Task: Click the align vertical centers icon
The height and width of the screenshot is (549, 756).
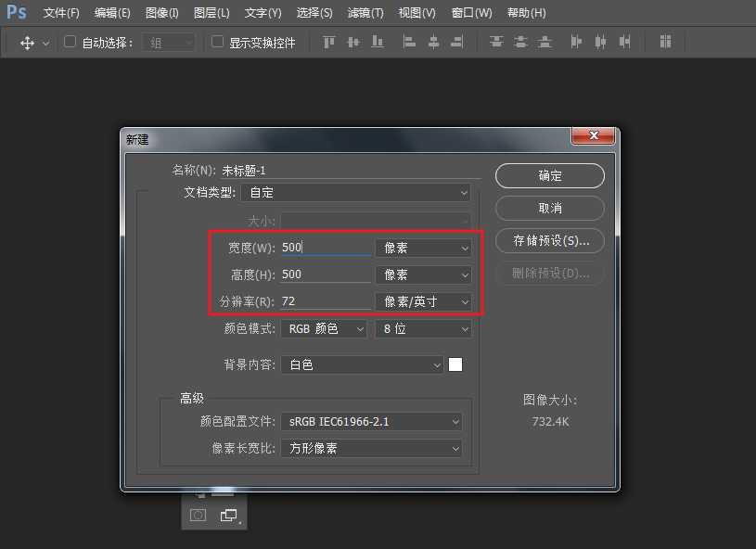Action: point(353,42)
